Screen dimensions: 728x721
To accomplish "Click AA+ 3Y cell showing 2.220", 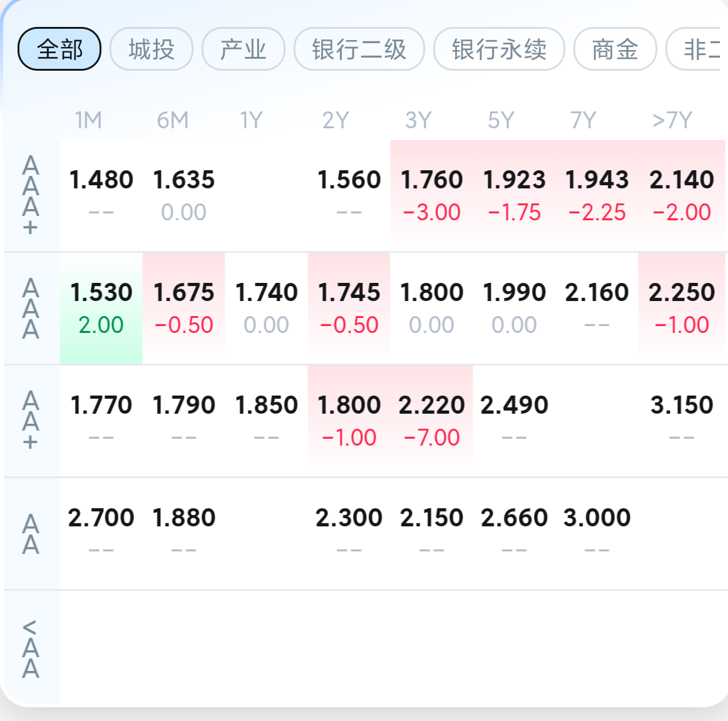I will (x=432, y=420).
